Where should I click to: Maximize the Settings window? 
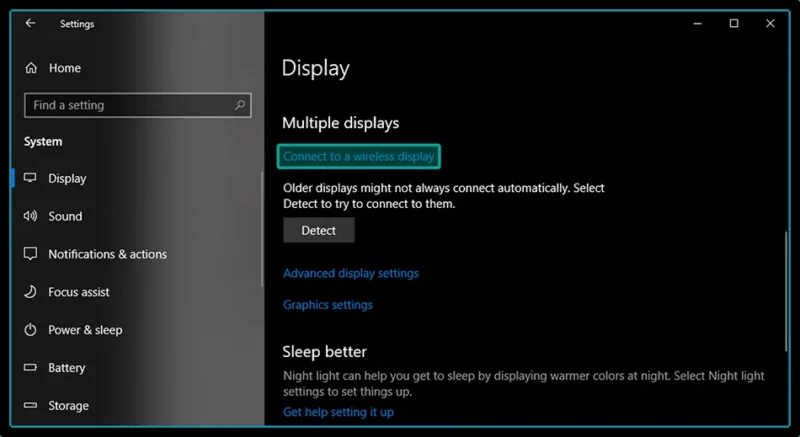point(734,23)
